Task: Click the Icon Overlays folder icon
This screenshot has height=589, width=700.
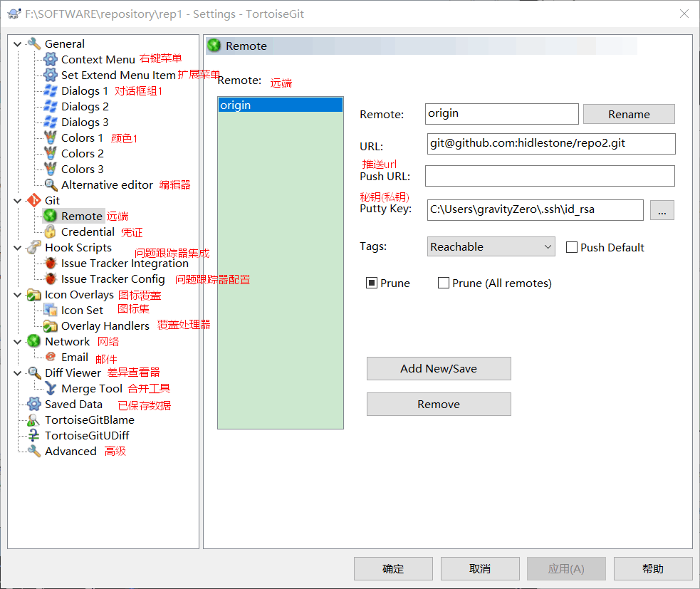Action: (x=34, y=294)
